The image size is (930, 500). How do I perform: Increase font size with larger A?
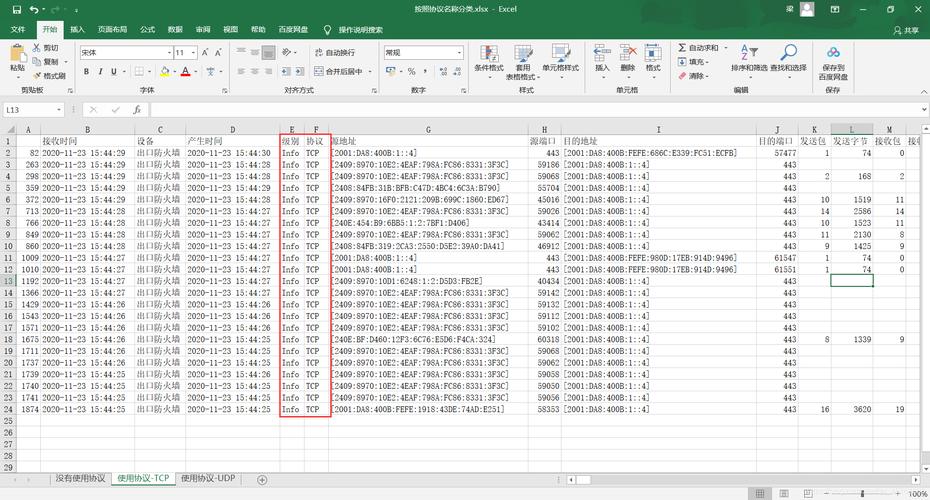coord(205,53)
